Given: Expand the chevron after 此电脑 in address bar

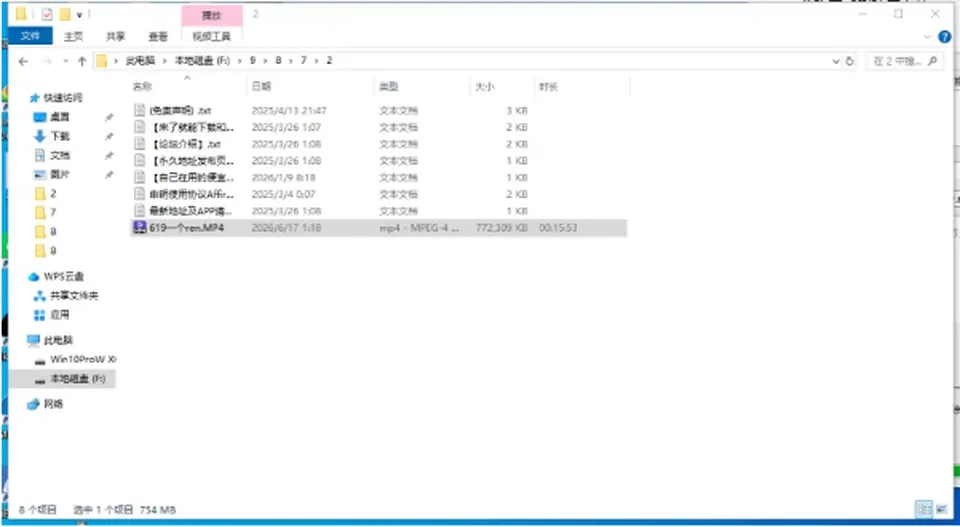Looking at the screenshot, I should pos(165,61).
